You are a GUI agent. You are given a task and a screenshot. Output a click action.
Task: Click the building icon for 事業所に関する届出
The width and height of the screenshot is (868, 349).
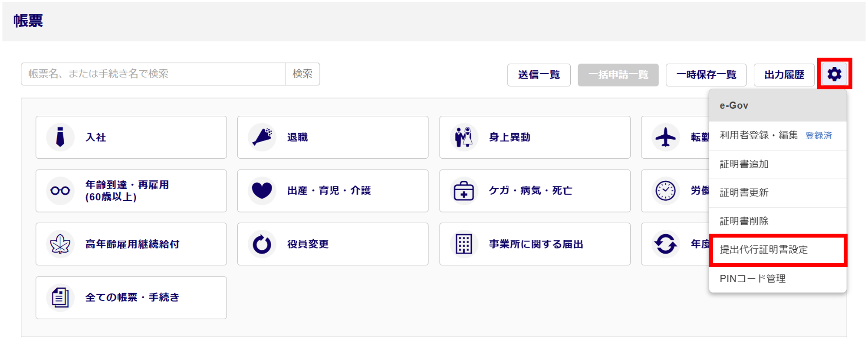(x=464, y=244)
